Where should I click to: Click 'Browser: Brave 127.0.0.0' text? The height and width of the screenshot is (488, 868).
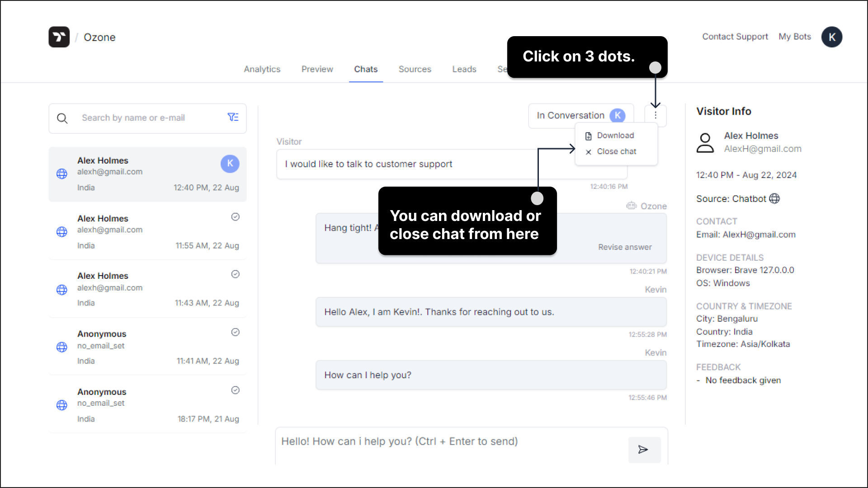[745, 270]
